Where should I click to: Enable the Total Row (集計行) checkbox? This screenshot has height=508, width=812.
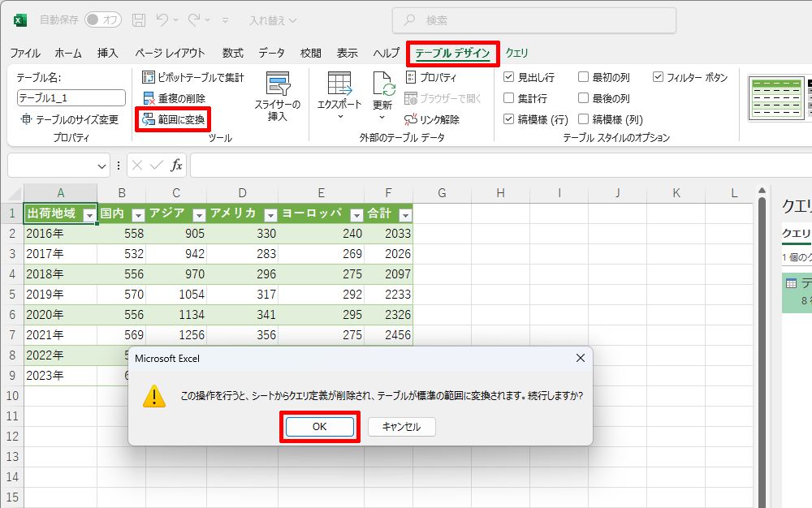click(509, 98)
